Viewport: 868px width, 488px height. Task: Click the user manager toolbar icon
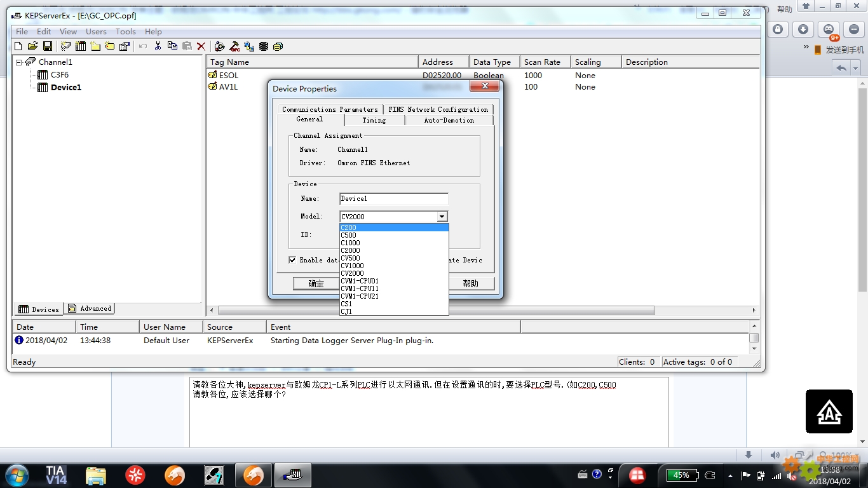pyautogui.click(x=220, y=46)
